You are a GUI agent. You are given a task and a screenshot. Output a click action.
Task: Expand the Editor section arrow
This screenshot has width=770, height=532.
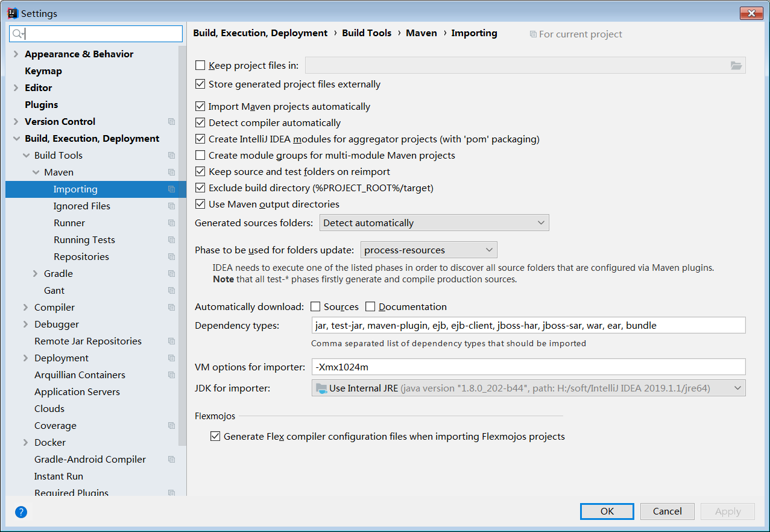[16, 88]
